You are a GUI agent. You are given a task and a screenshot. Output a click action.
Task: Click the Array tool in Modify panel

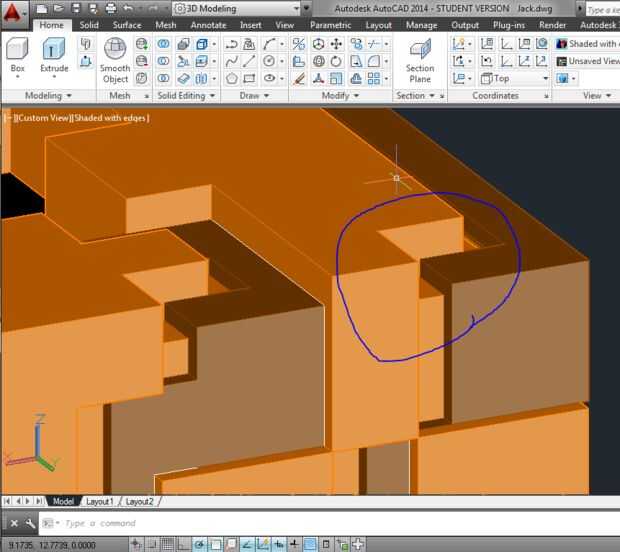[374, 78]
